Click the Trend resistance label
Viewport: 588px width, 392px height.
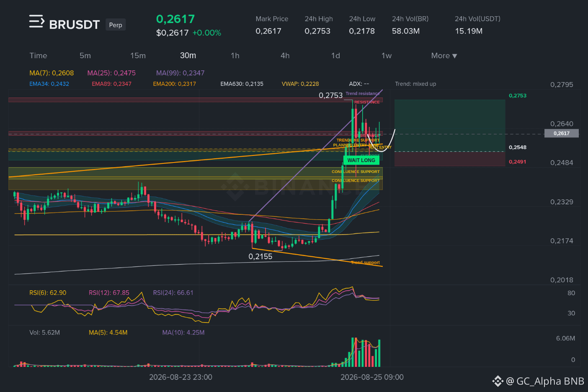tap(363, 93)
